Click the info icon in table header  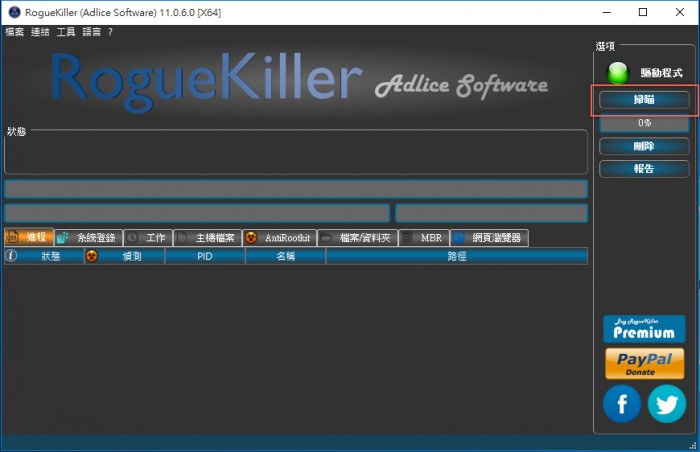11,256
